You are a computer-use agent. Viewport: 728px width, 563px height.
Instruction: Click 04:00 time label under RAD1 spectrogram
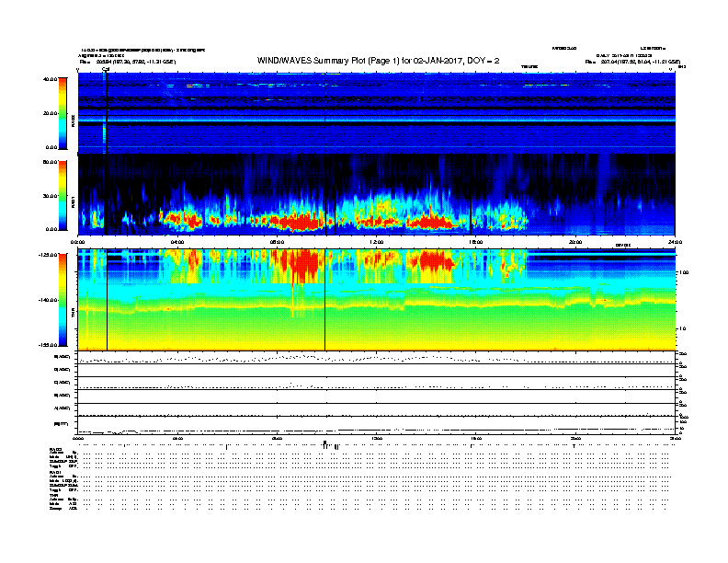tap(177, 242)
